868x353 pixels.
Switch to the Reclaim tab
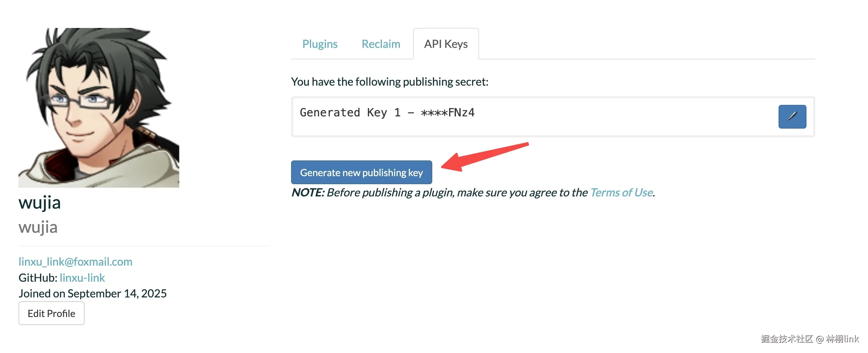coord(381,44)
